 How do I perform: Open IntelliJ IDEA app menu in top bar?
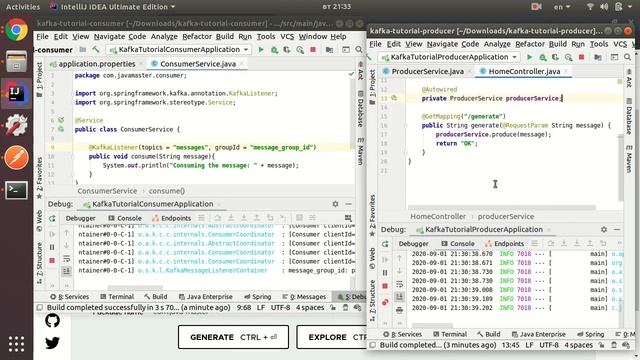pyautogui.click(x=113, y=7)
